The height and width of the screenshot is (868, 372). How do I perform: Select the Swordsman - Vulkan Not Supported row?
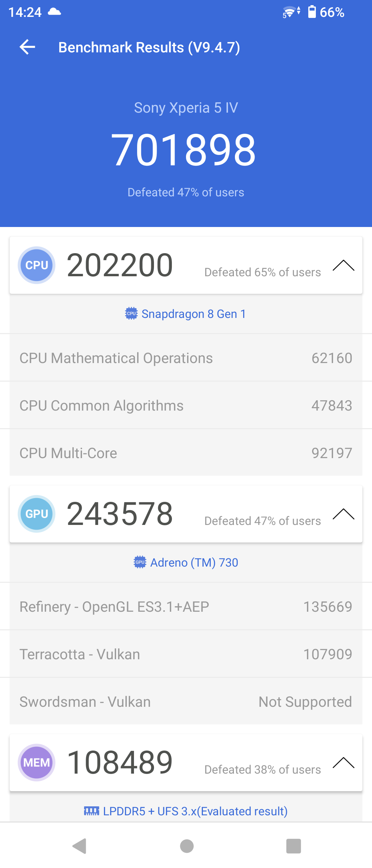pyautogui.click(x=186, y=702)
